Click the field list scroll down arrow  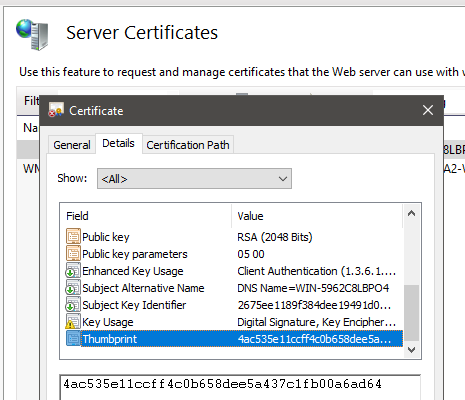[x=412, y=350]
